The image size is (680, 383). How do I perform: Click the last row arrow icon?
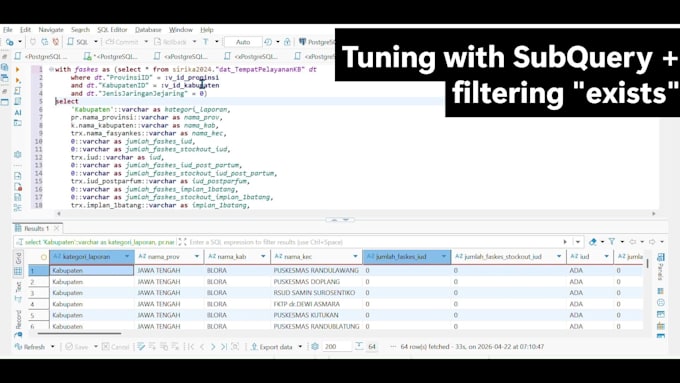tap(224, 347)
